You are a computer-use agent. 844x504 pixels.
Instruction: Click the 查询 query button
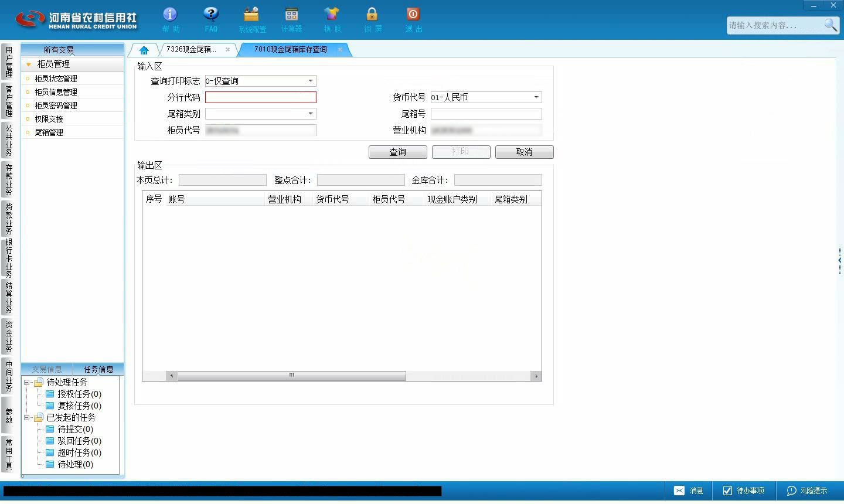pos(398,152)
